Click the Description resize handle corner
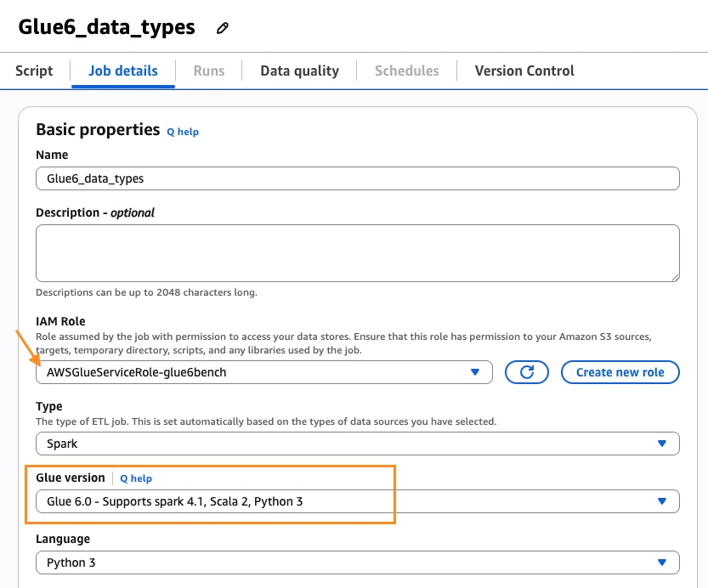 tap(675, 278)
